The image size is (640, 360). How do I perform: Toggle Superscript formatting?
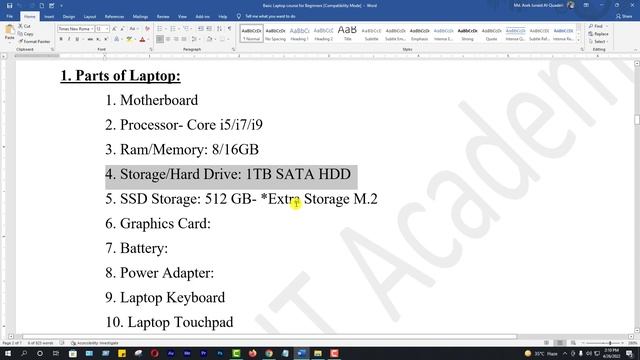tap(106, 39)
